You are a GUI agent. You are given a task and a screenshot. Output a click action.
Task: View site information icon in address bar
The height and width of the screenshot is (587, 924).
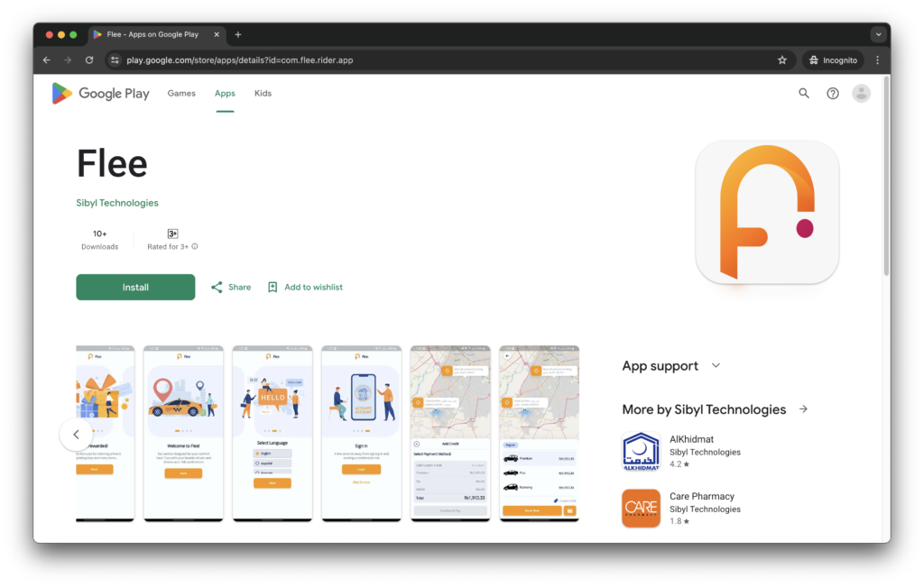pos(115,60)
